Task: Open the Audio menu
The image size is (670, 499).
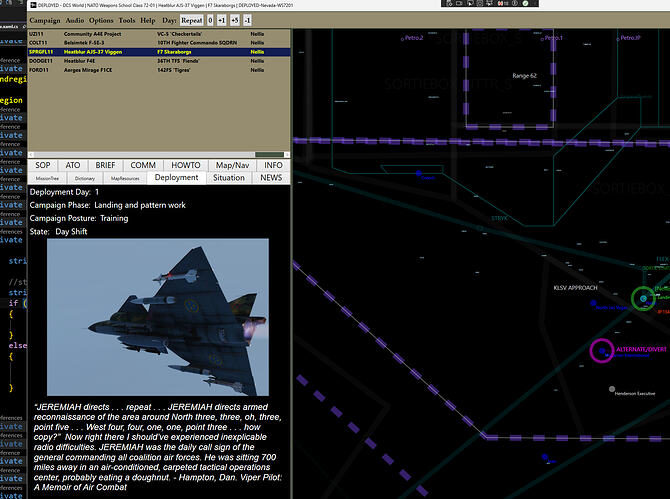Action: click(75, 20)
